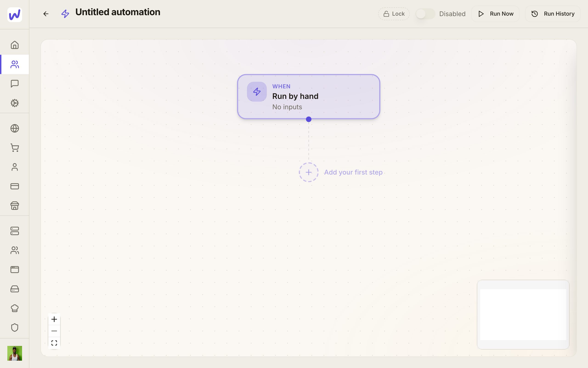Viewport: 588px width, 368px height.
Task: Click the purple connector dot under trigger
Action: [308, 119]
